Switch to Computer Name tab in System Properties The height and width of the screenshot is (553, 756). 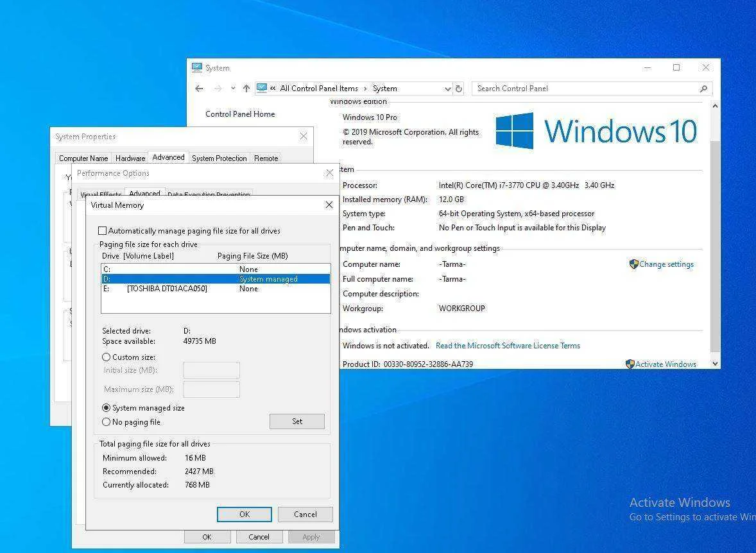(83, 158)
